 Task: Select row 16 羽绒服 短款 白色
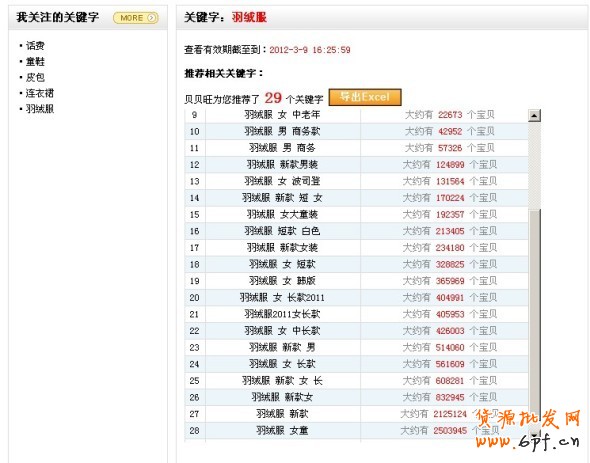pos(356,231)
